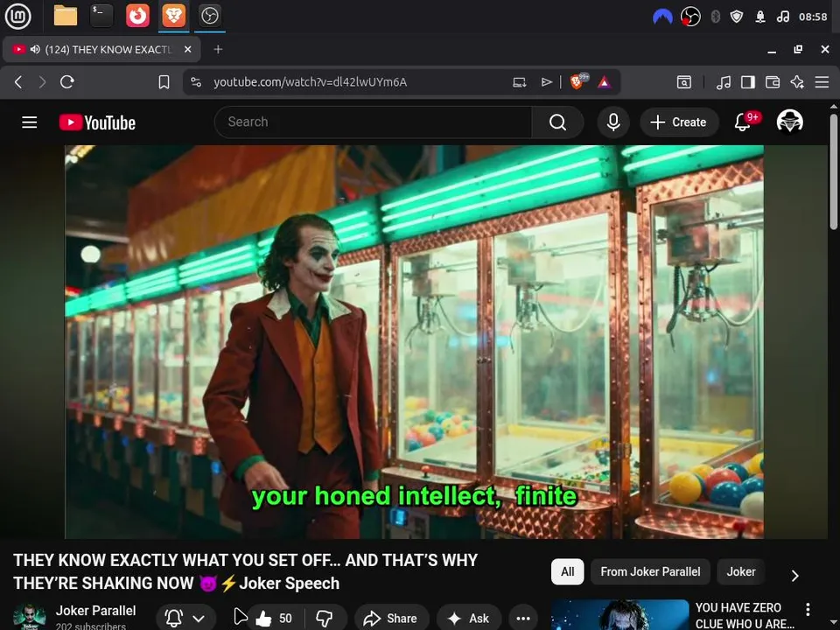
Task: Like the video with thumbs up
Action: [x=273, y=619]
